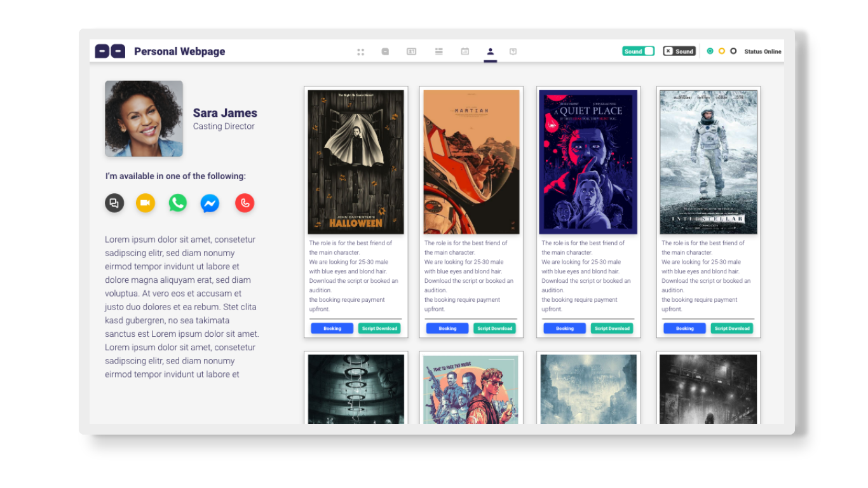
Task: Click Script Download under A Quiet Place
Action: point(613,329)
